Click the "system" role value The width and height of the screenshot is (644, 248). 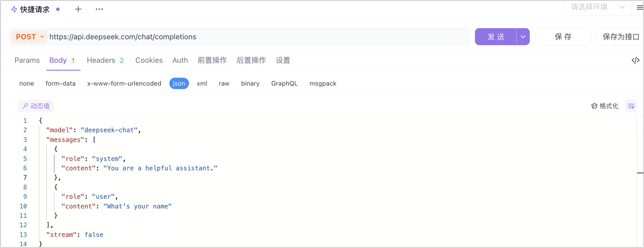pos(107,159)
